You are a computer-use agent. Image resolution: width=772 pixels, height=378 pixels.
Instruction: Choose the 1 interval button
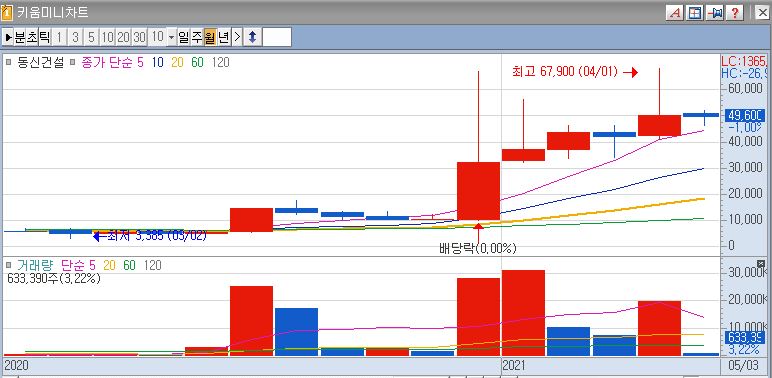point(59,37)
